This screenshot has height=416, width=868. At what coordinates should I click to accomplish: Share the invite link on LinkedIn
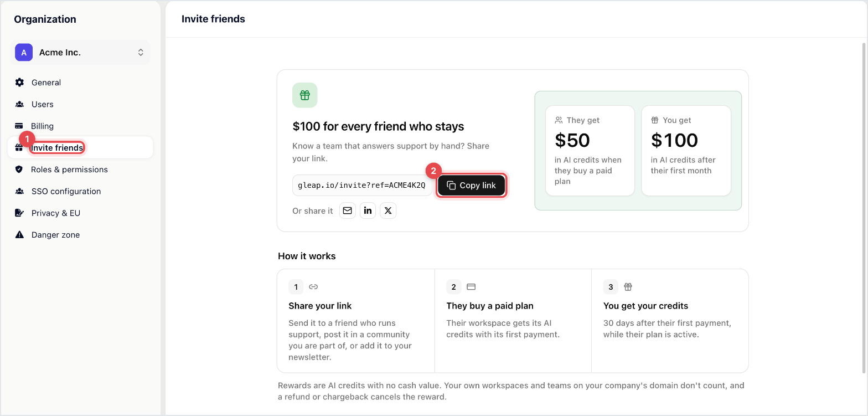coord(368,210)
